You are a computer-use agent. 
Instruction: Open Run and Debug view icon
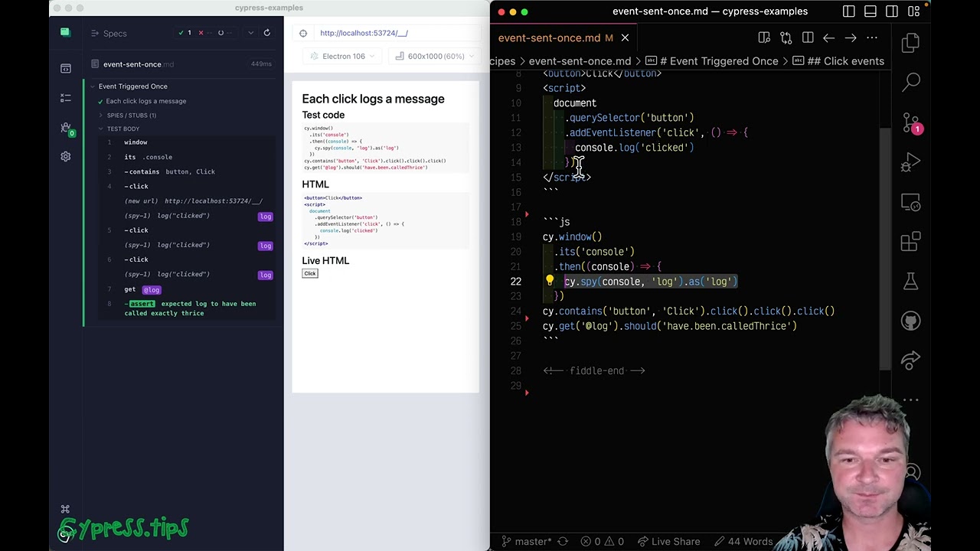[910, 163]
